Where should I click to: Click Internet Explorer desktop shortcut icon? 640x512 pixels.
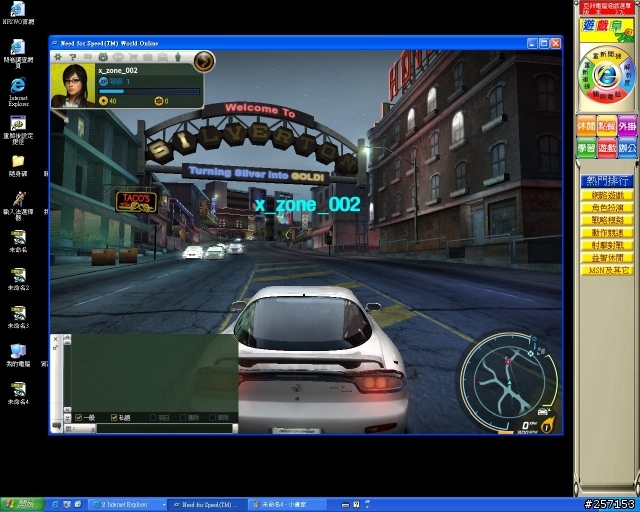click(x=18, y=91)
